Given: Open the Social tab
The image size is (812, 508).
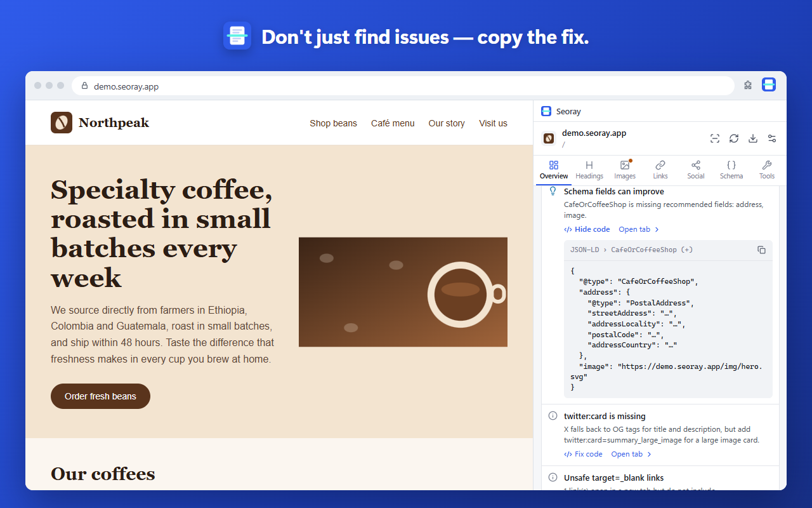Looking at the screenshot, I should 696,170.
